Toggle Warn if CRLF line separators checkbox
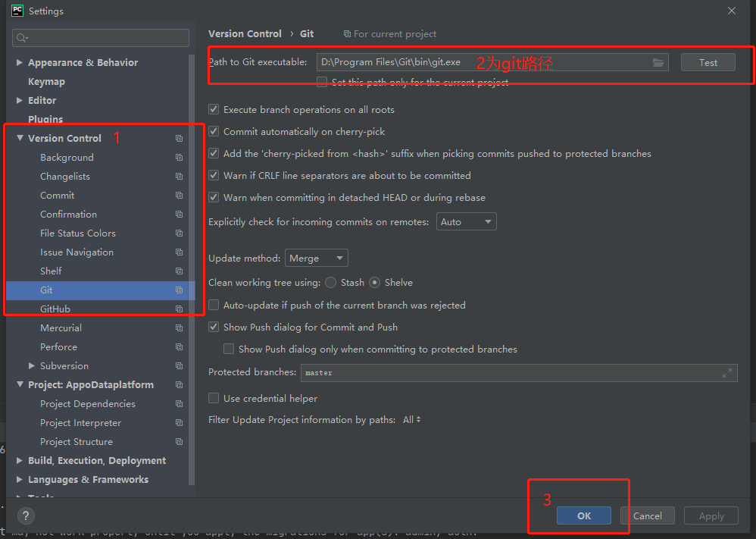 click(x=214, y=175)
